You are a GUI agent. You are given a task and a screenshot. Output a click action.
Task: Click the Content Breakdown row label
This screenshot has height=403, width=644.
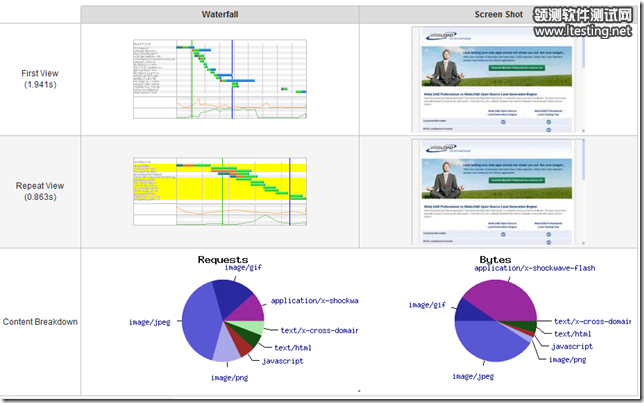[x=40, y=322]
